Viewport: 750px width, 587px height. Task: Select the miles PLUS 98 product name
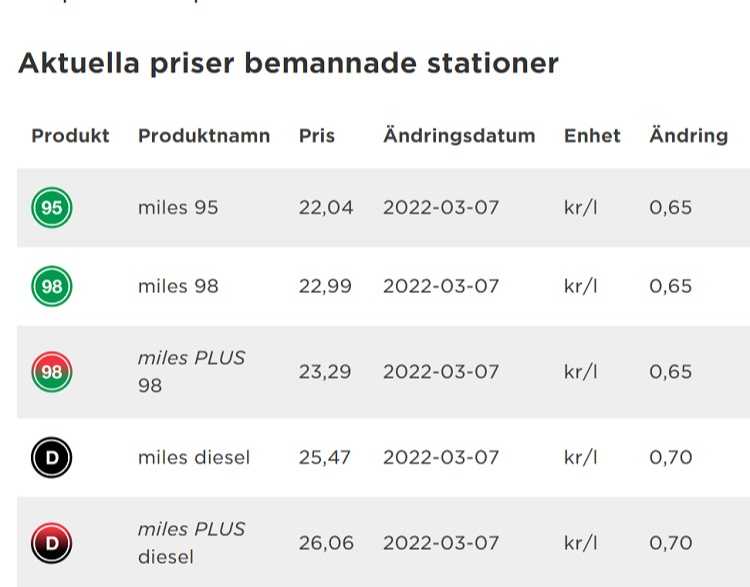tap(191, 372)
